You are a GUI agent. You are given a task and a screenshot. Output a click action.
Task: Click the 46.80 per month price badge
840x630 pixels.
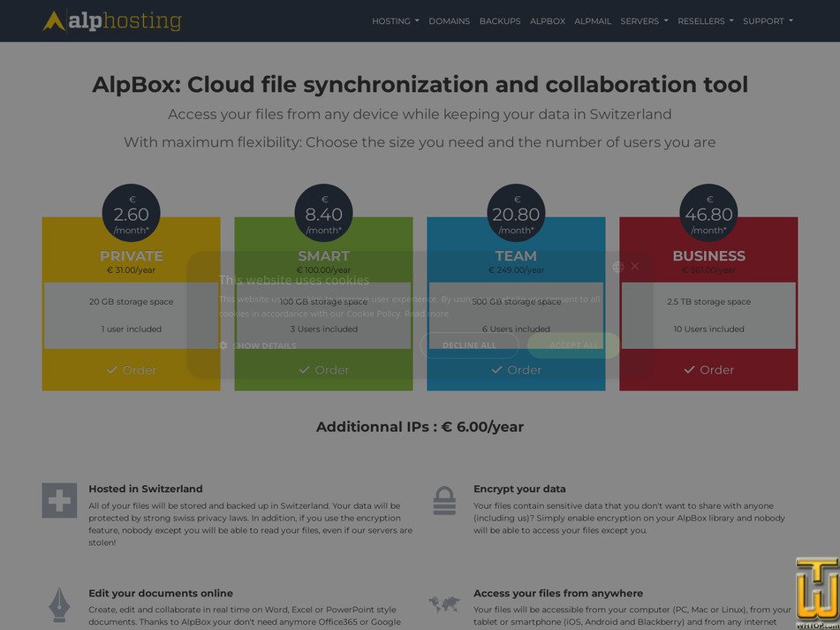pos(708,213)
